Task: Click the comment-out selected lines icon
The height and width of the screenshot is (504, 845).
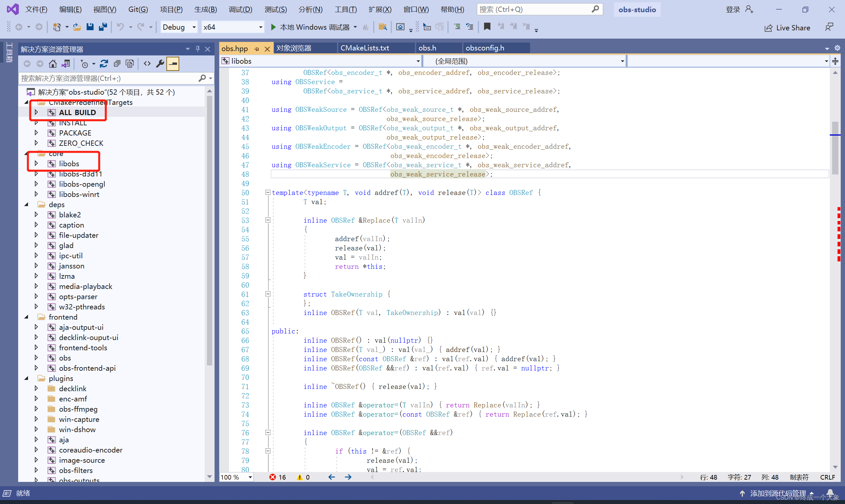Action: [x=457, y=27]
